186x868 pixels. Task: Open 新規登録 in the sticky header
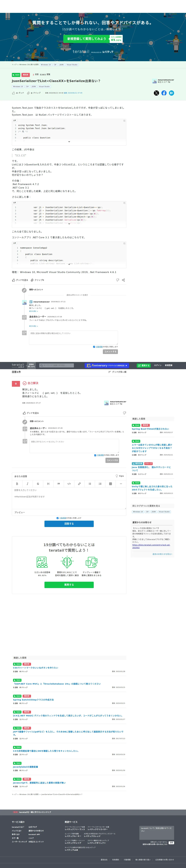pos(168,365)
